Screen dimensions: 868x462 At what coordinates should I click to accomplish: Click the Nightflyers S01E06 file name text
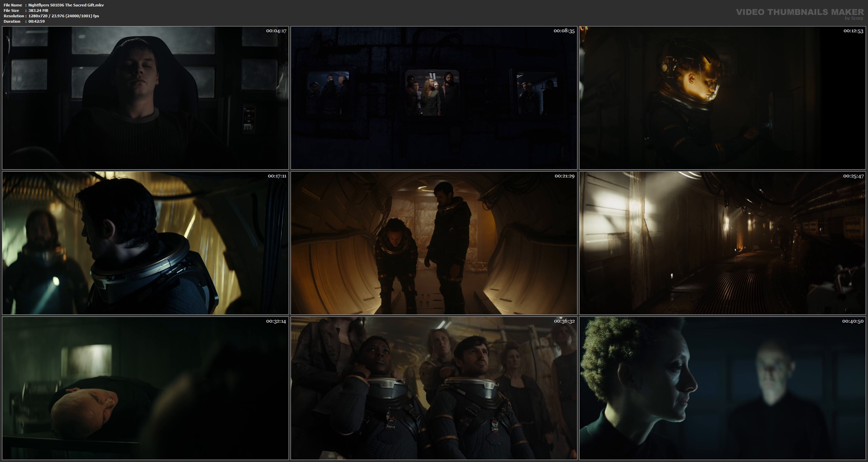(66, 5)
